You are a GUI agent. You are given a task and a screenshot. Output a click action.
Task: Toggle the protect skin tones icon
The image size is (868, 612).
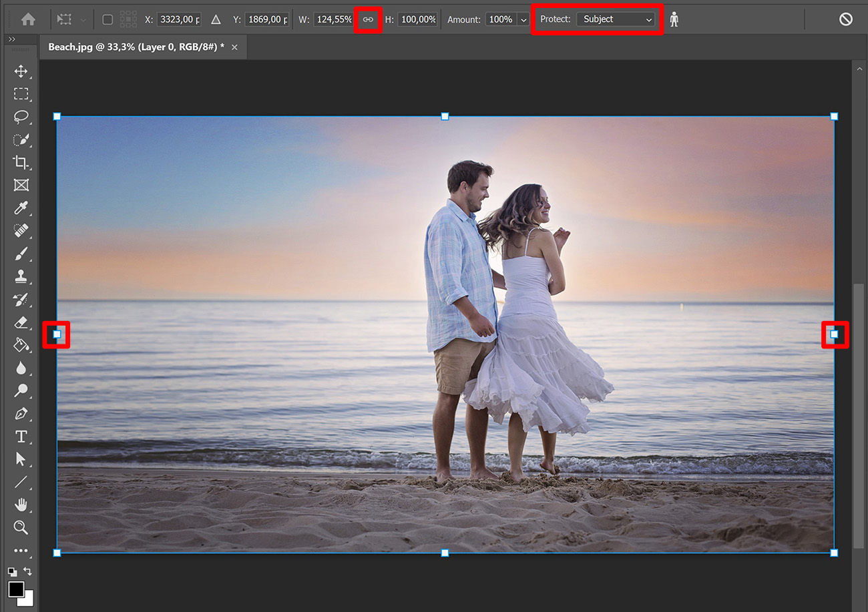tap(674, 19)
